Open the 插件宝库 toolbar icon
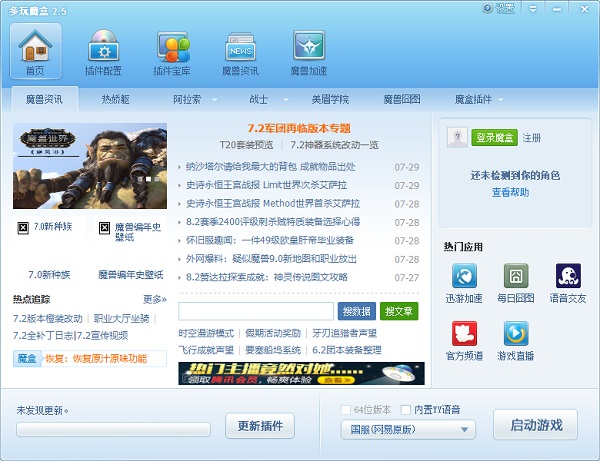The width and height of the screenshot is (600, 461). (172, 51)
